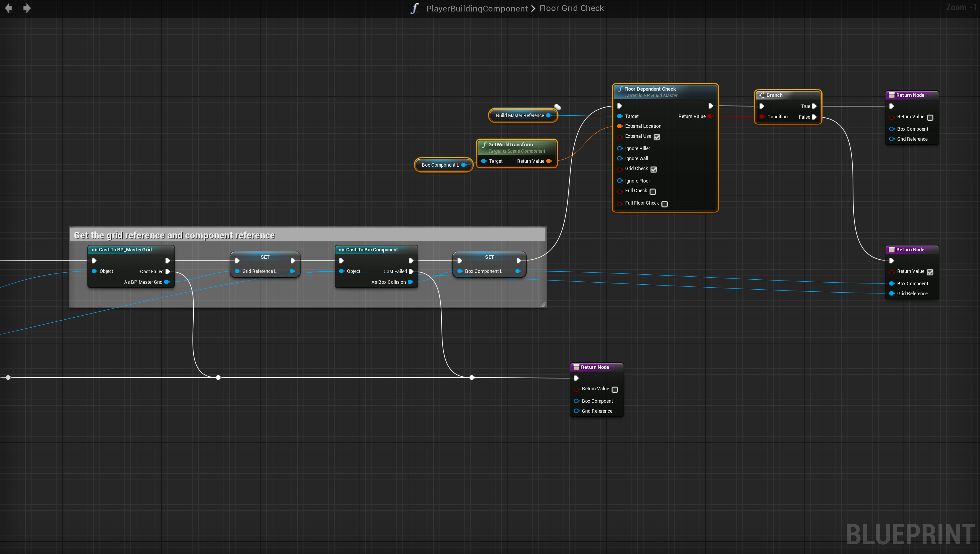Click the GetWorldTransform function icon
The height and width of the screenshot is (554, 980).
[x=484, y=145]
